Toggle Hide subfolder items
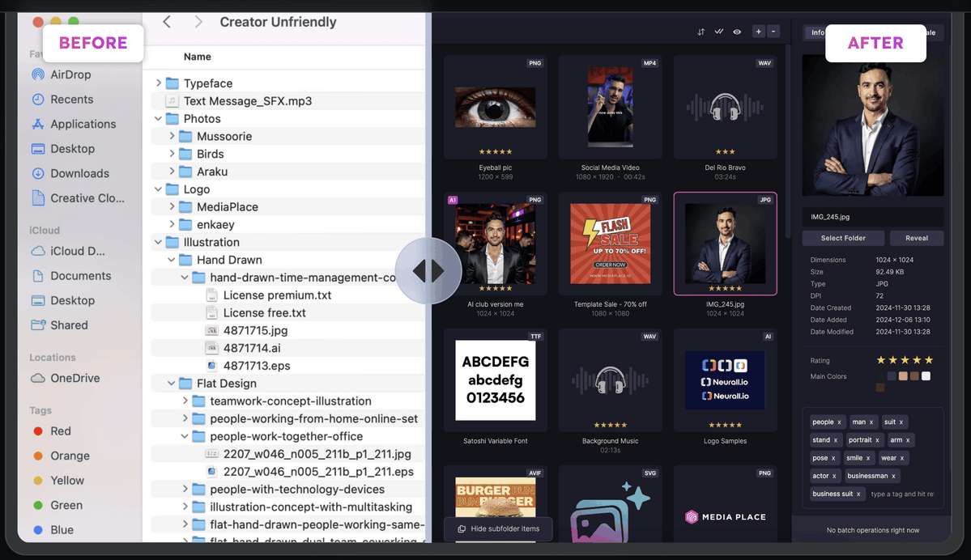This screenshot has height=560, width=971. pyautogui.click(x=499, y=529)
